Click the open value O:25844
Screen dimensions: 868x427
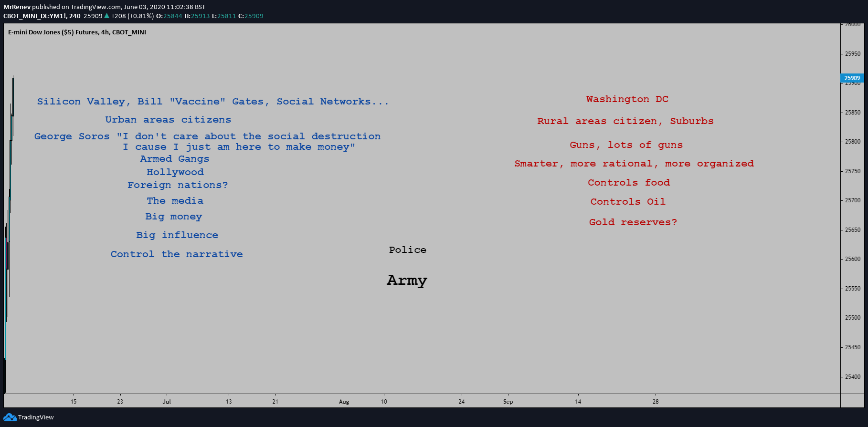pos(169,16)
